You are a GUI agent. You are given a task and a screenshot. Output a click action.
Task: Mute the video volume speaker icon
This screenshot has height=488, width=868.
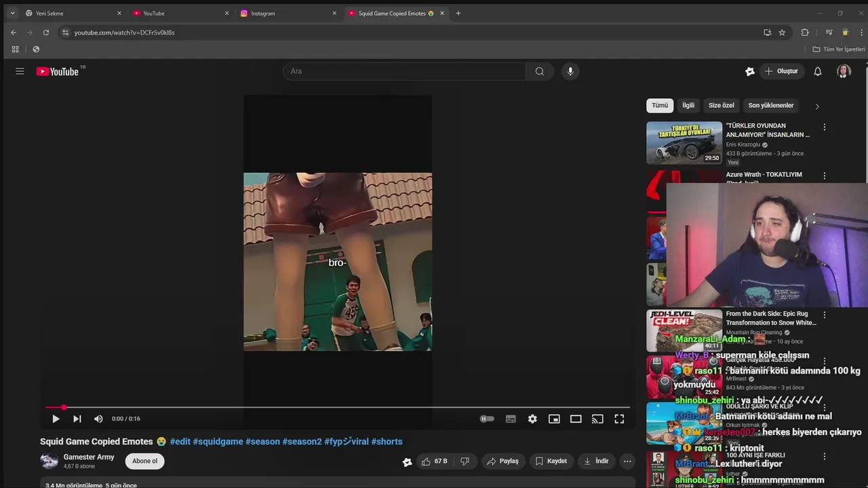click(x=98, y=419)
